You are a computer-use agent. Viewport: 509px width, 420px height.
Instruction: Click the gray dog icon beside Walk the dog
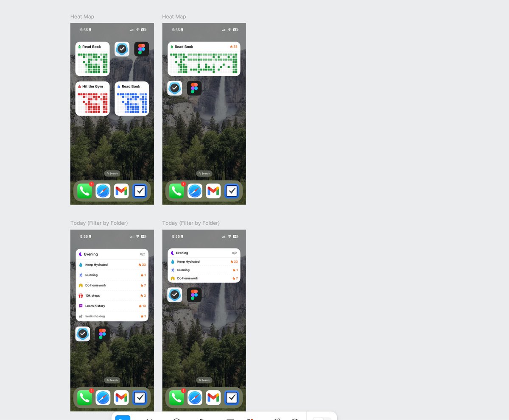(x=81, y=316)
